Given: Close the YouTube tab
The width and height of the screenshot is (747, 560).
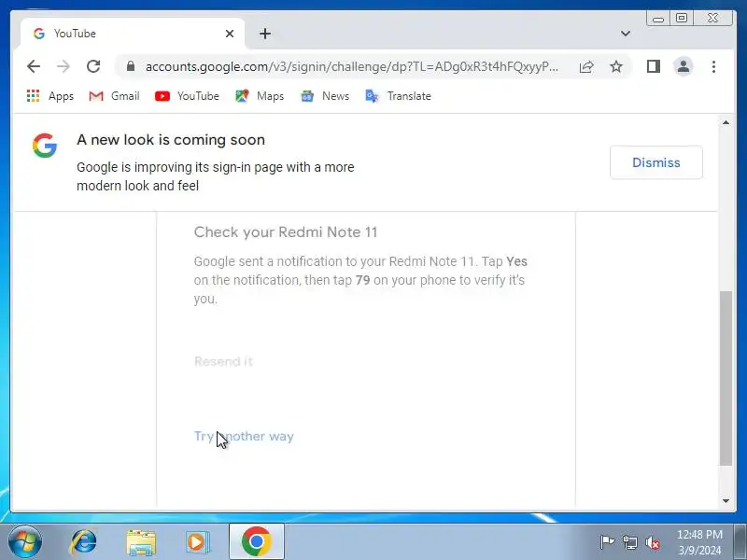Looking at the screenshot, I should point(230,34).
